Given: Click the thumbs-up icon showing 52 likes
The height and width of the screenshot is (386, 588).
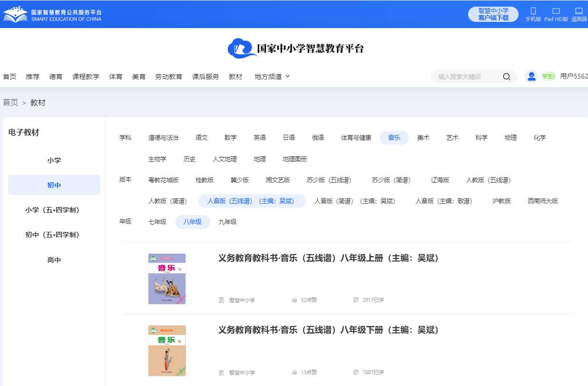Looking at the screenshot, I should [x=294, y=300].
